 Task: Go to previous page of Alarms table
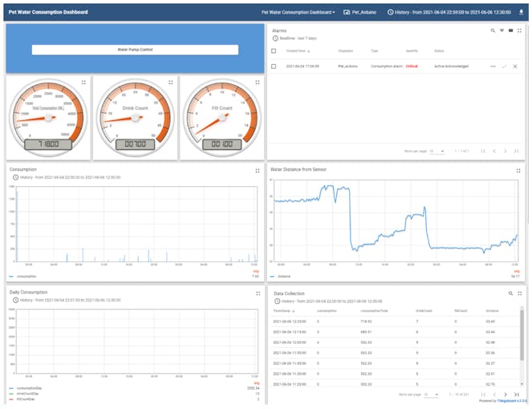pyautogui.click(x=494, y=152)
